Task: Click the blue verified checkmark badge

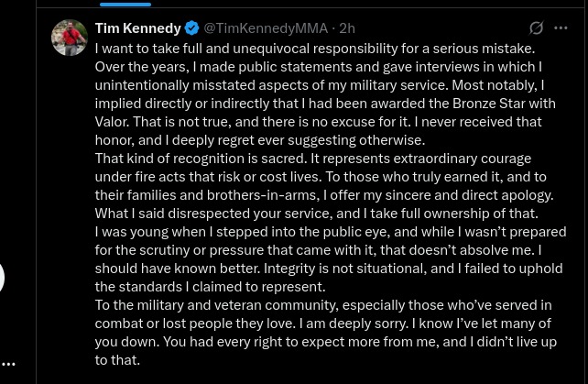Action: 192,28
